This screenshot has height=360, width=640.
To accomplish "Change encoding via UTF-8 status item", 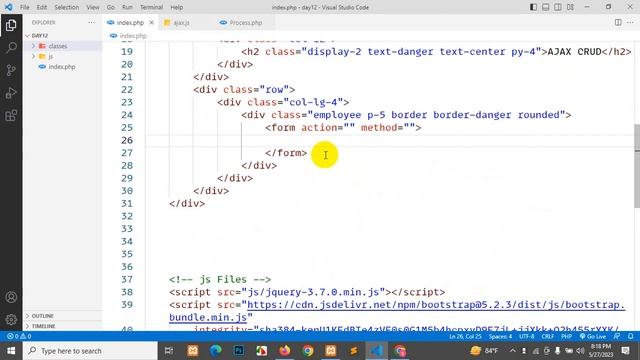I will pyautogui.click(x=526, y=336).
